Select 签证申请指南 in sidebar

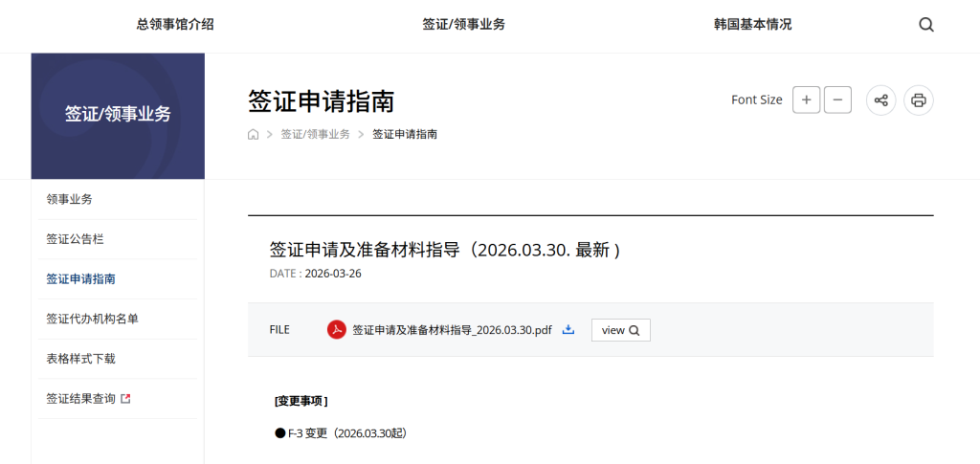pos(81,279)
